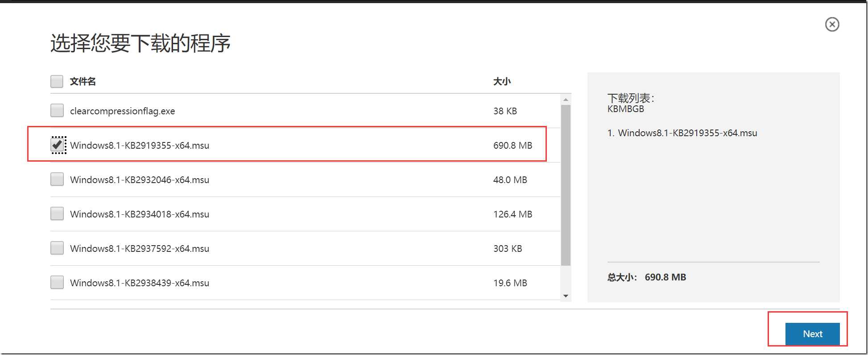Check the KB2938439 file checkbox
The image size is (868, 355).
[x=57, y=282]
